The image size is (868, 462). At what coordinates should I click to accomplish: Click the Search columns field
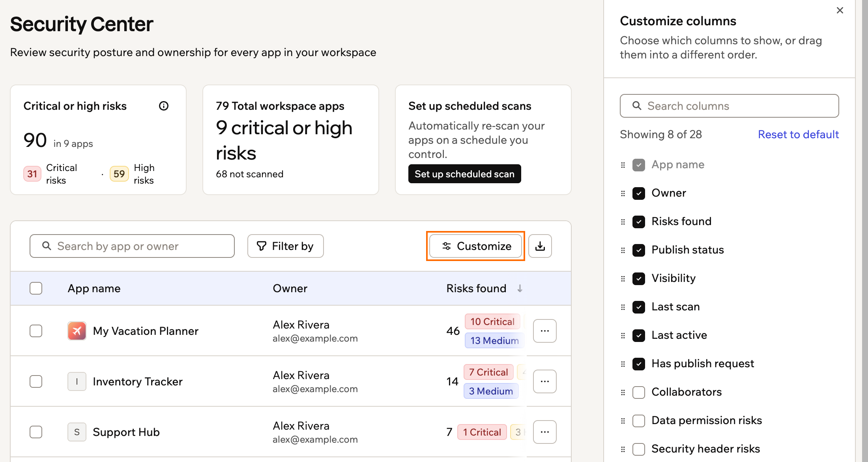(729, 106)
